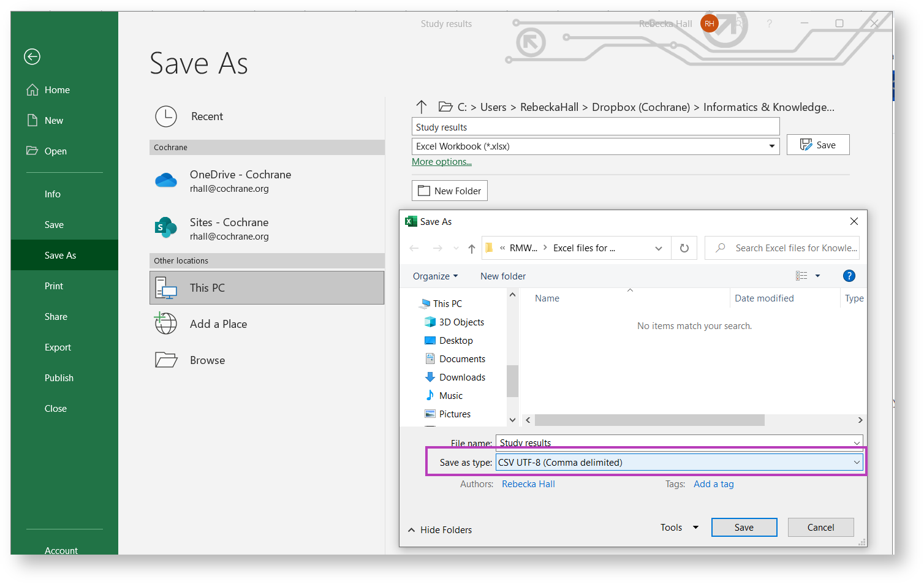
Task: Open the Organize dropdown menu
Action: (435, 276)
